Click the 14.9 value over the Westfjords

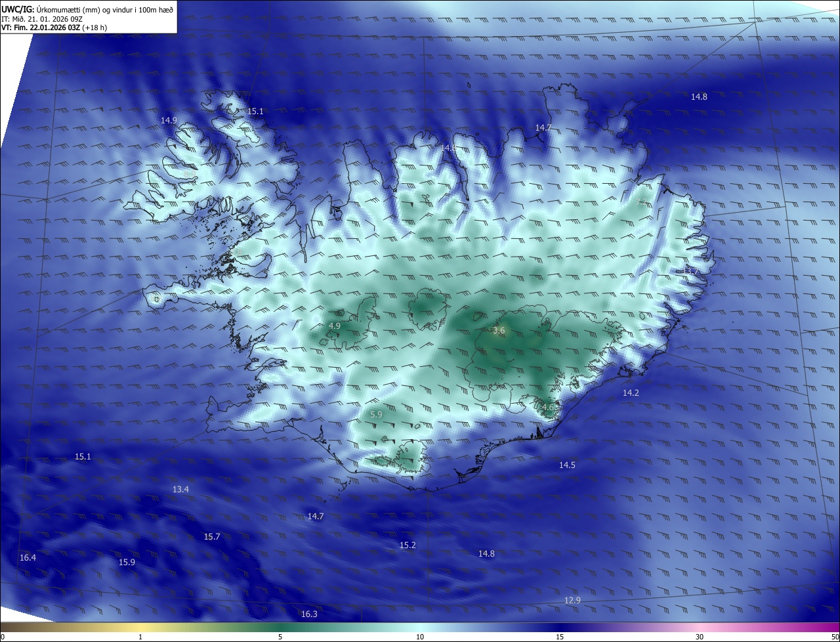pos(169,120)
